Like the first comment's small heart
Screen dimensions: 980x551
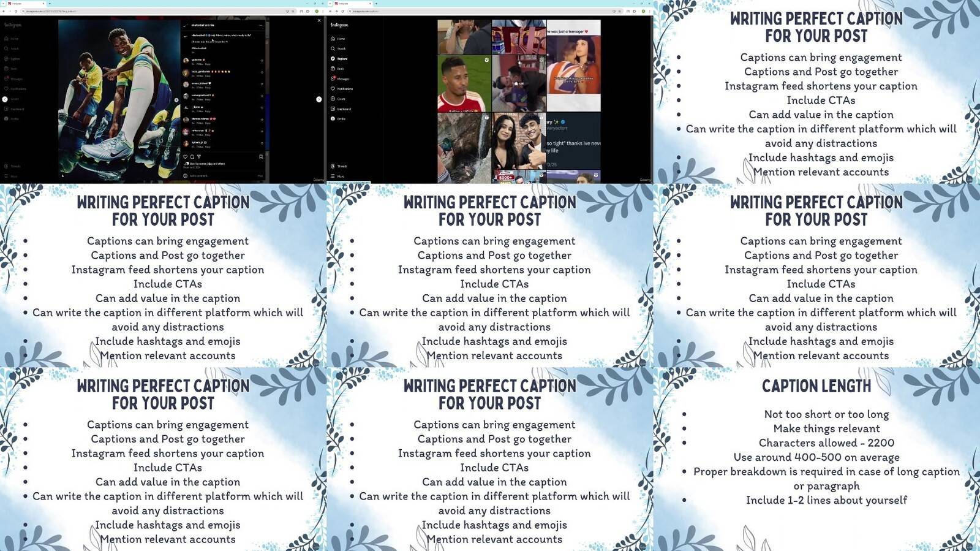(x=262, y=61)
